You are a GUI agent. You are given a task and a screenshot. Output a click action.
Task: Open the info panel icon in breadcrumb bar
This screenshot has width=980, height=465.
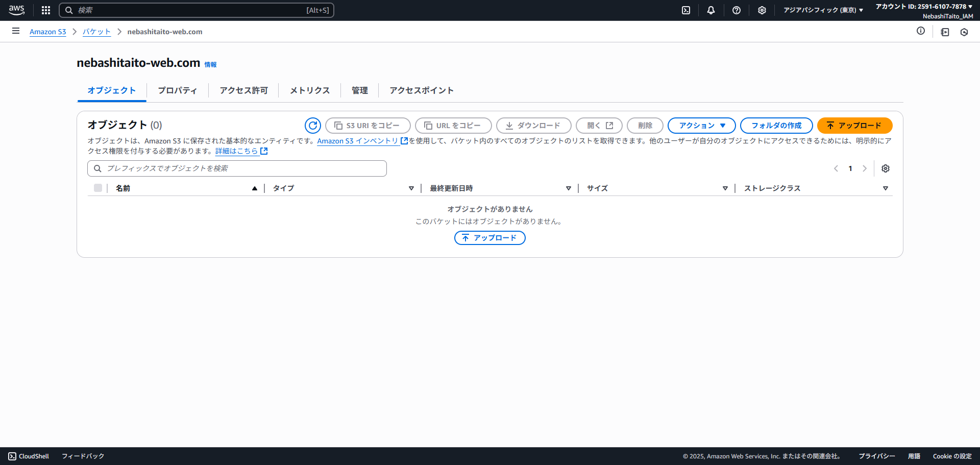[x=921, y=31]
